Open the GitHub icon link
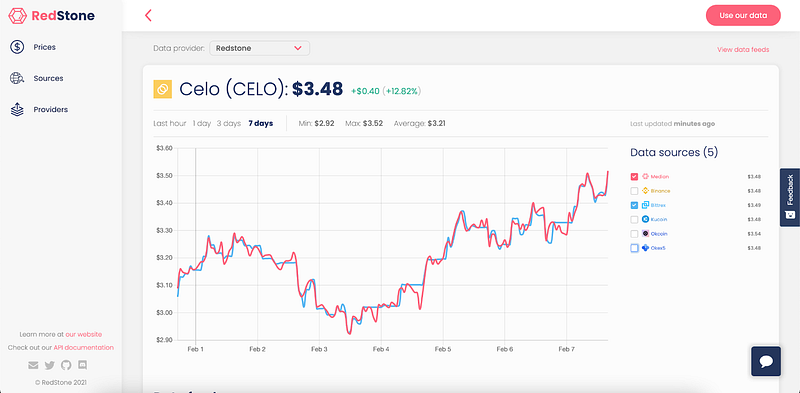 66,365
